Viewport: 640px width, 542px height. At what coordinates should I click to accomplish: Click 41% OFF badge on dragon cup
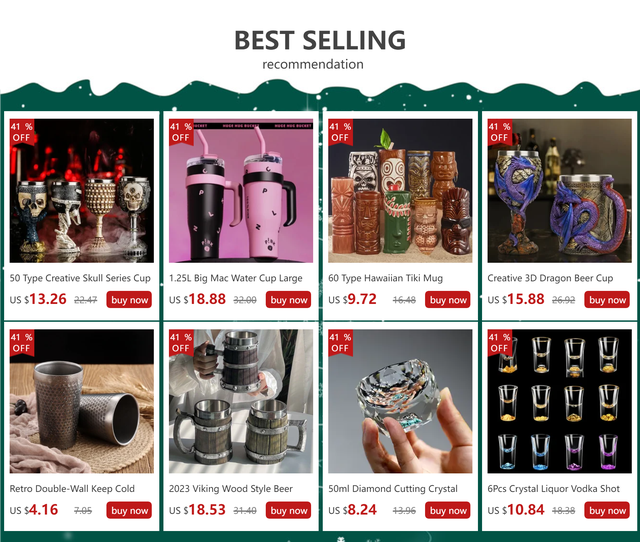500,132
